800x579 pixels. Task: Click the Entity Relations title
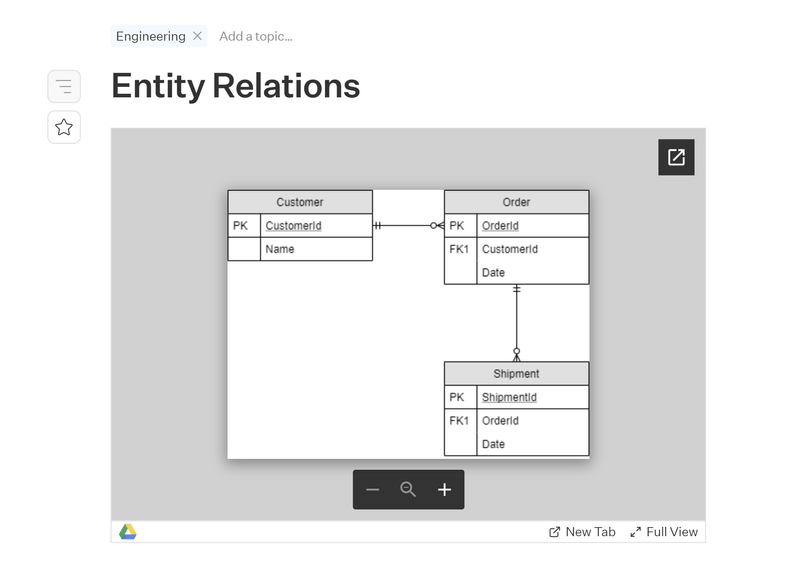(235, 86)
